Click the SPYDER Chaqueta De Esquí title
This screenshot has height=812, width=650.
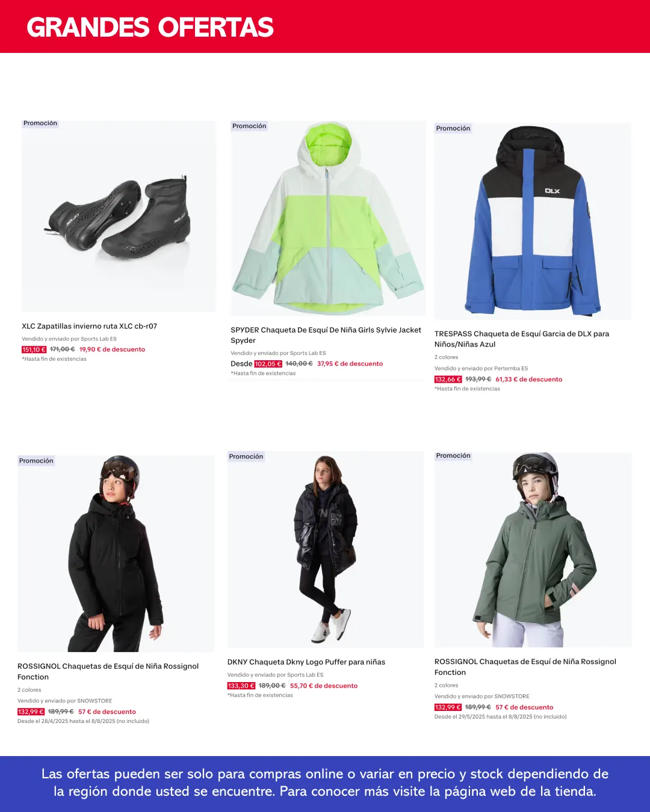tap(326, 335)
